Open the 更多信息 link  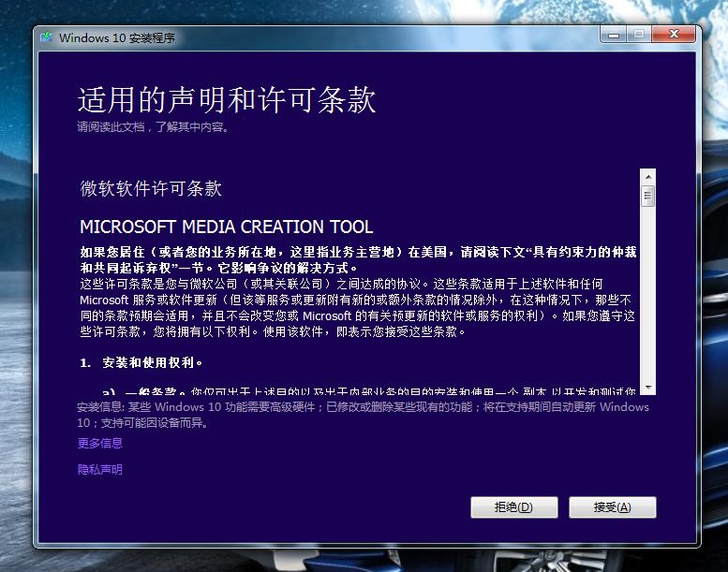pyautogui.click(x=100, y=443)
